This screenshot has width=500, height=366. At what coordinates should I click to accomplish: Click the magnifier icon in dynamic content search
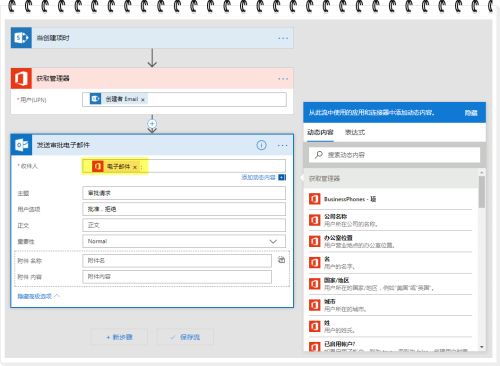click(x=319, y=154)
